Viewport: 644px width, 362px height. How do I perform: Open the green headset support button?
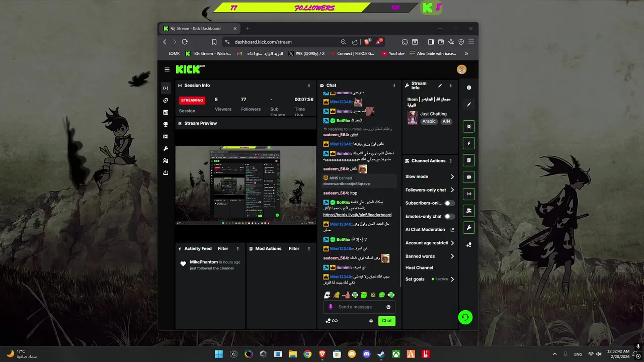click(x=465, y=317)
